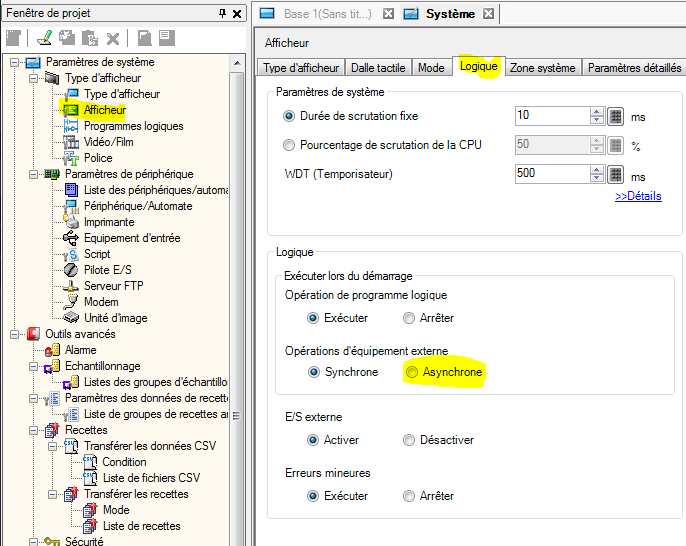The image size is (686, 546).
Task: Collapse Transférer les données CSV node
Action: pyautogui.click(x=52, y=446)
